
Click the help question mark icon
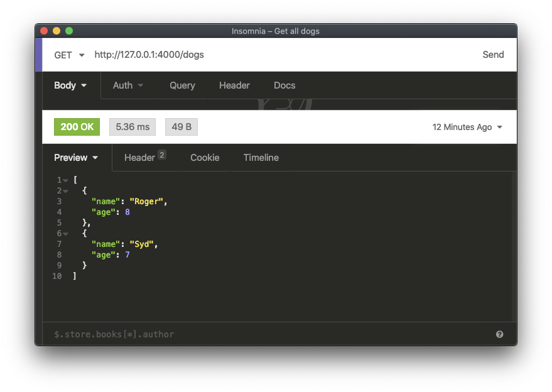click(499, 334)
